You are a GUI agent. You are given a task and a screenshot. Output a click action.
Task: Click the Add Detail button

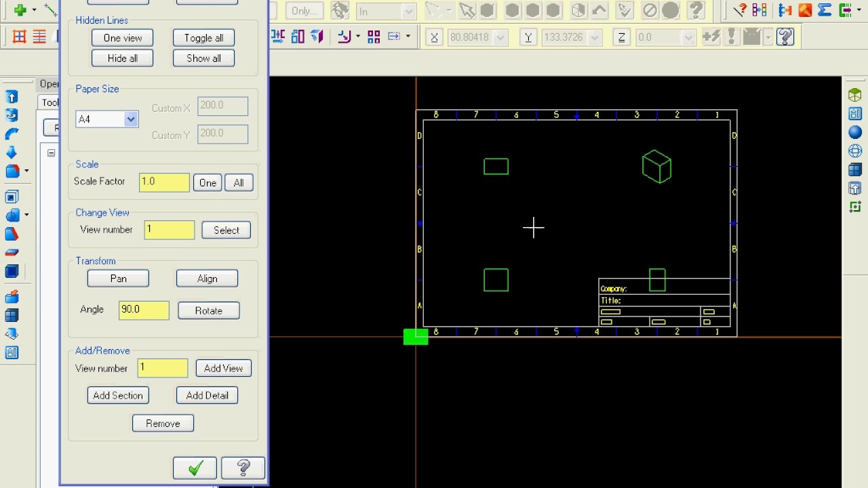207,395
